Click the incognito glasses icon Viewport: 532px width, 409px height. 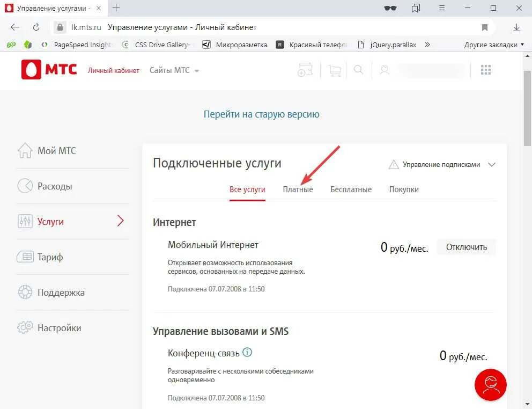pos(390,8)
